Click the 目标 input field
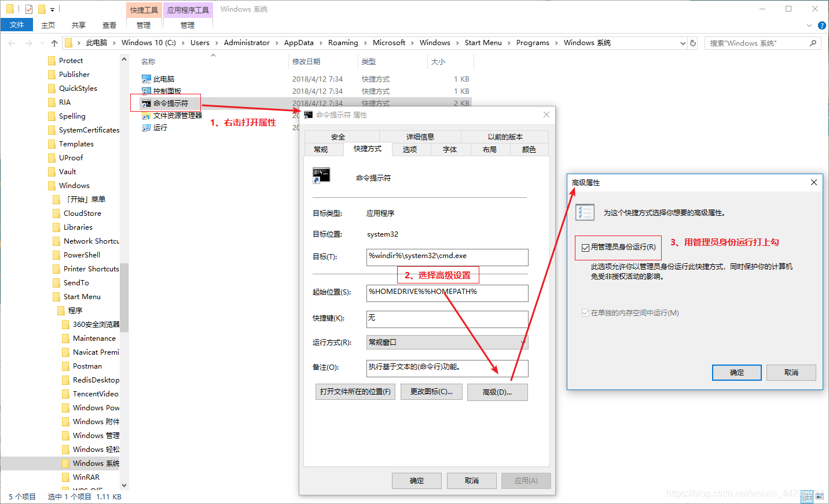This screenshot has height=504, width=829. (x=447, y=257)
